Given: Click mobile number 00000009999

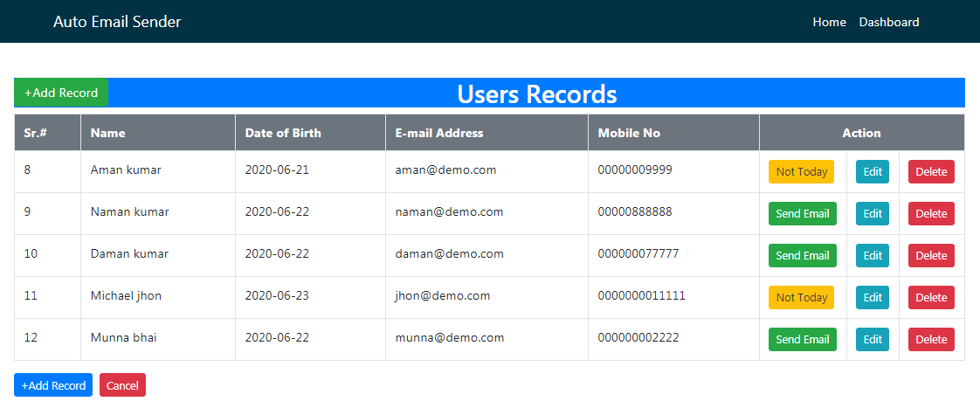Looking at the screenshot, I should [x=635, y=170].
